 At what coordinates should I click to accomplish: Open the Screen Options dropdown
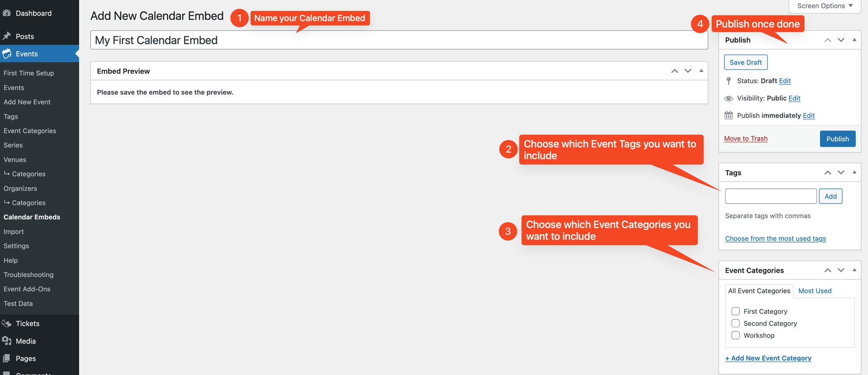(x=825, y=6)
